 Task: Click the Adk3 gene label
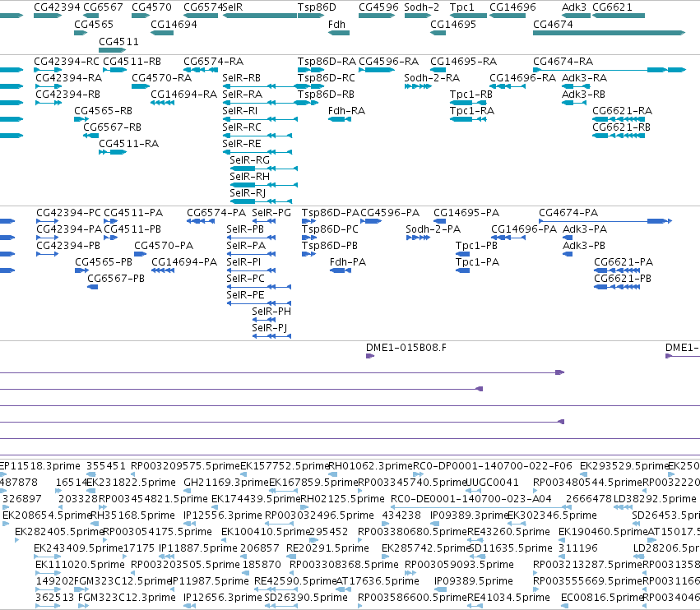pyautogui.click(x=574, y=7)
